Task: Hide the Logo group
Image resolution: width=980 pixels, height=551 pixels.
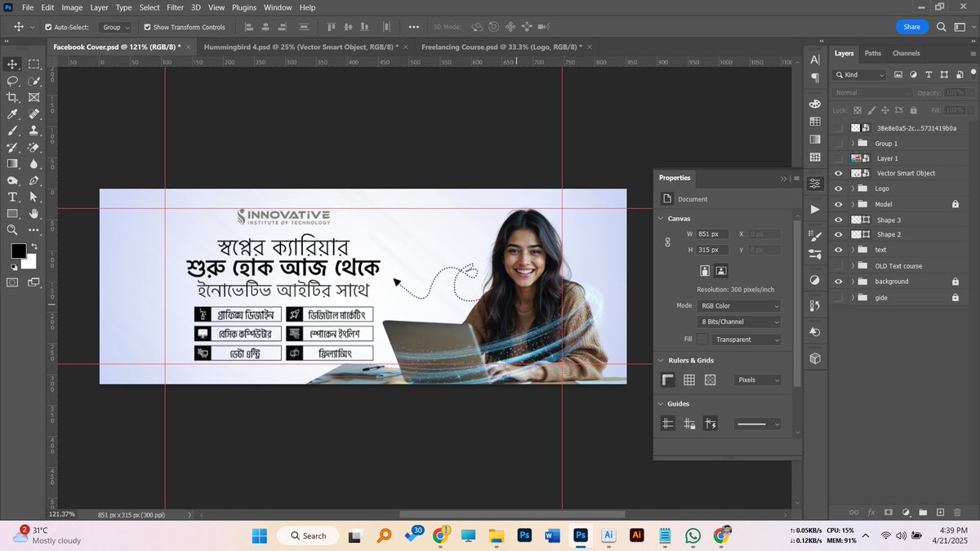Action: (x=839, y=189)
